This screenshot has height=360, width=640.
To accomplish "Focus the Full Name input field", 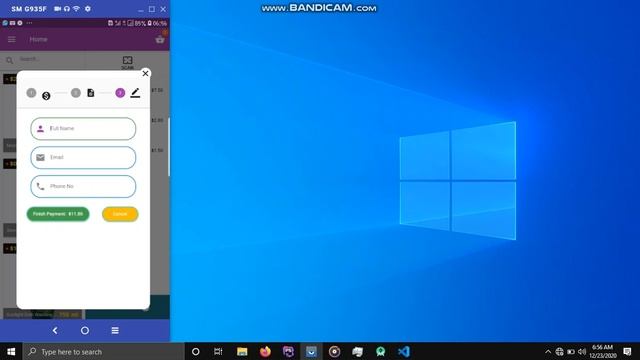I will click(x=83, y=129).
